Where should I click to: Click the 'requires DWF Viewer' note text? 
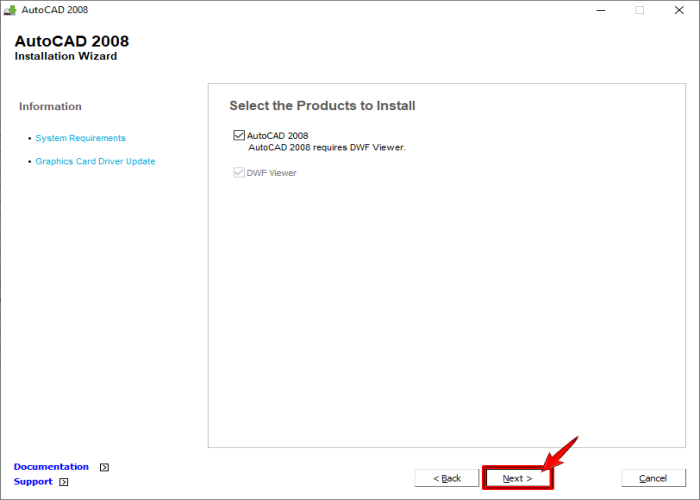coord(326,147)
